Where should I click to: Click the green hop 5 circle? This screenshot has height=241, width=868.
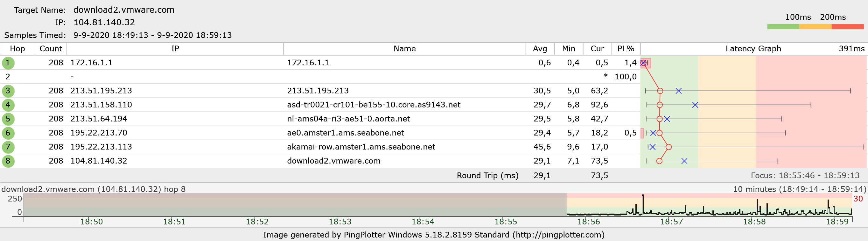pos(8,119)
